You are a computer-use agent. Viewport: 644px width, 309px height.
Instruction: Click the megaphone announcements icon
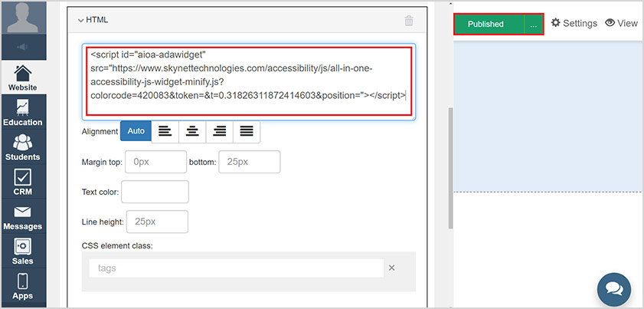click(x=23, y=47)
